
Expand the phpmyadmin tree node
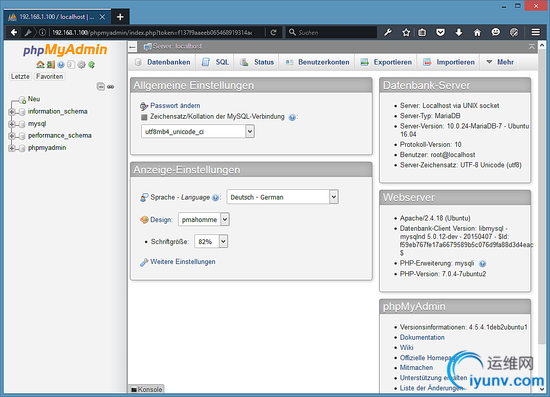pyautogui.click(x=12, y=148)
